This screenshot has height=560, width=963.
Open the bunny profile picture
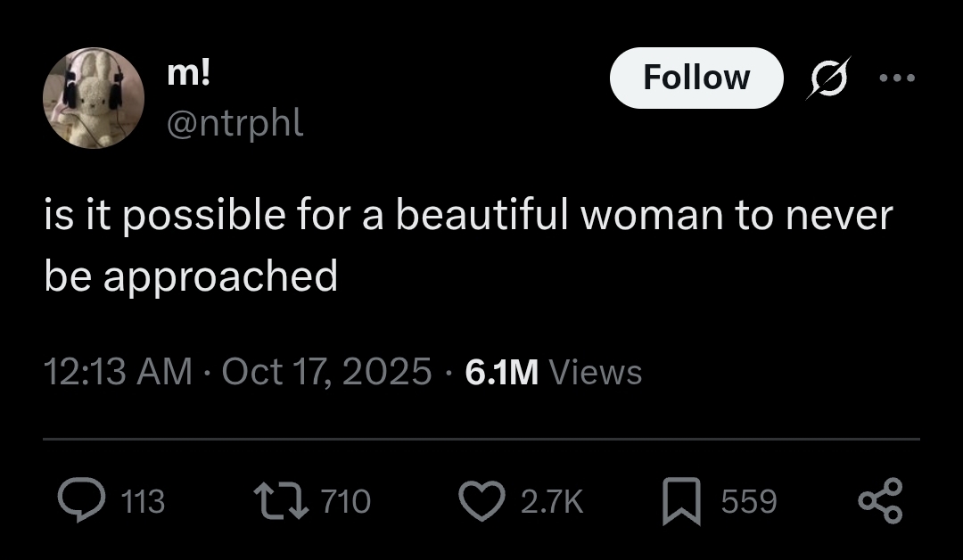click(94, 97)
